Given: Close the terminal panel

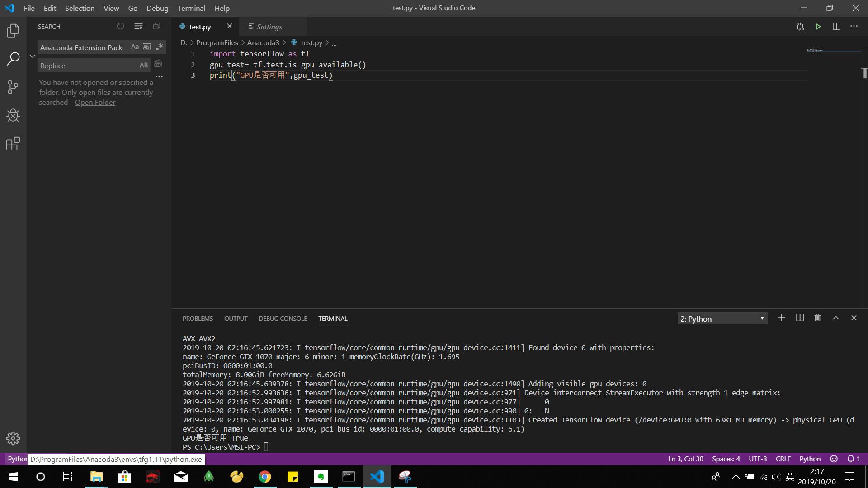Looking at the screenshot, I should click(x=854, y=318).
